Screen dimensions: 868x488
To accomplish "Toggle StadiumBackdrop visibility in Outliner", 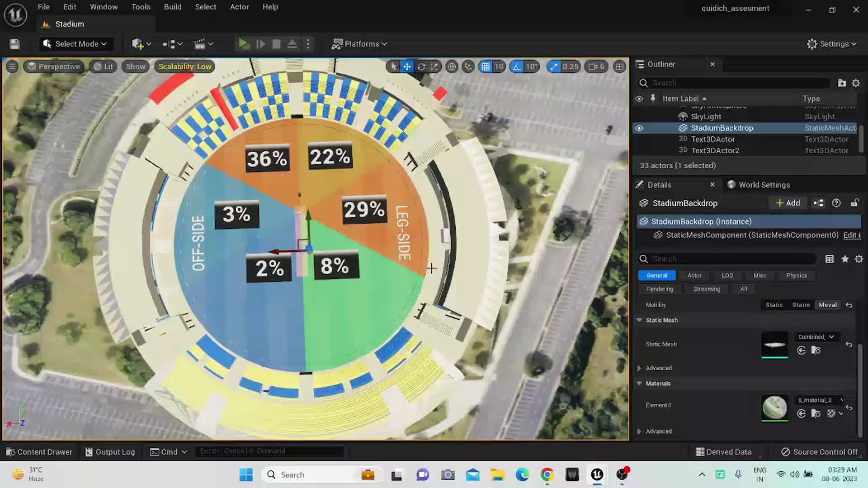I will [639, 128].
